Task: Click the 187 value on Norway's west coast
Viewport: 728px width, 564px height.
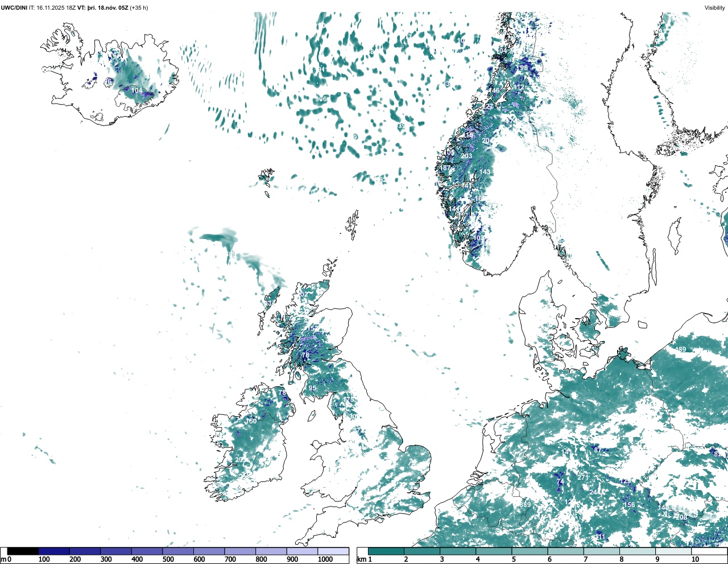Action: [x=445, y=168]
